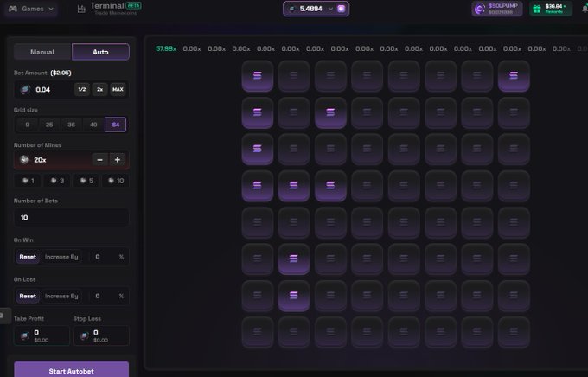Image resolution: width=588 pixels, height=377 pixels.
Task: Select the tile in row six, column one
Action: [x=258, y=259]
